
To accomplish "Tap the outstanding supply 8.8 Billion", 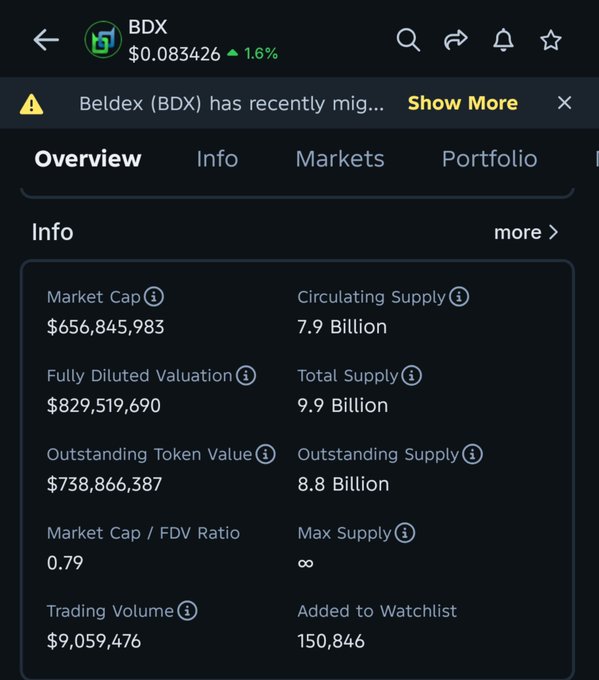I will 343,484.
